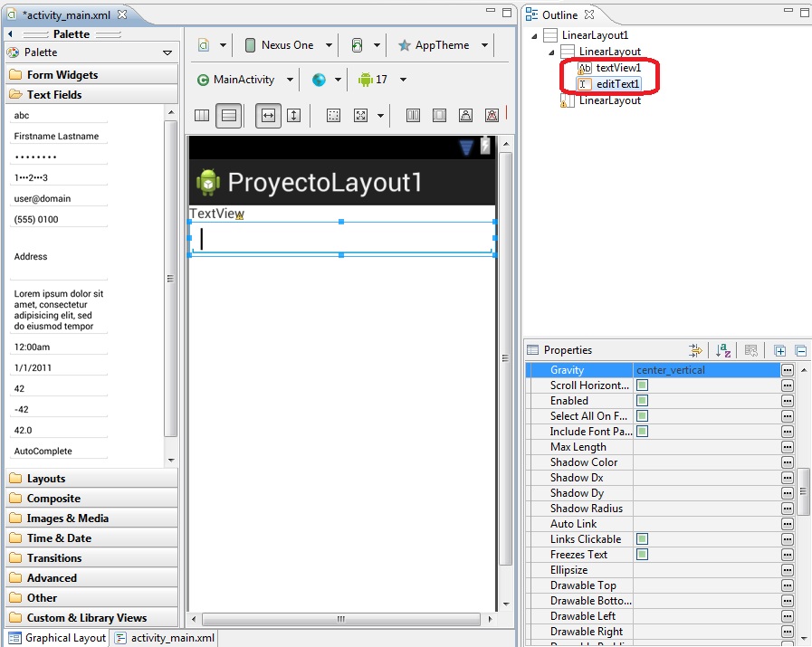The image size is (812, 647).
Task: Toggle fill width layout button
Action: point(268,116)
